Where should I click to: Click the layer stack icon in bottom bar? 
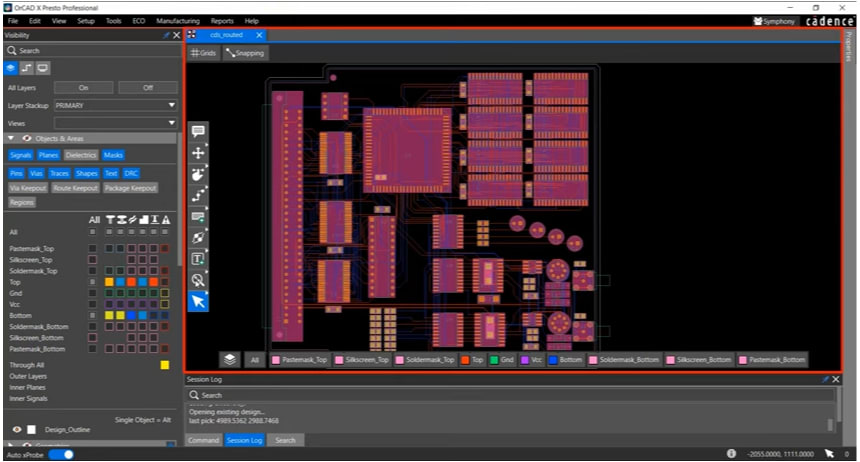point(230,359)
